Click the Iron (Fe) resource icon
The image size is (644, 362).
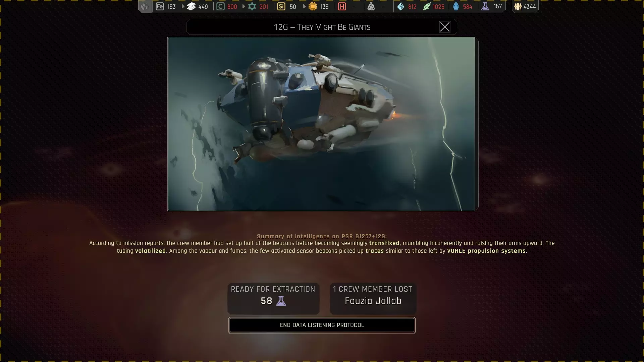click(160, 7)
